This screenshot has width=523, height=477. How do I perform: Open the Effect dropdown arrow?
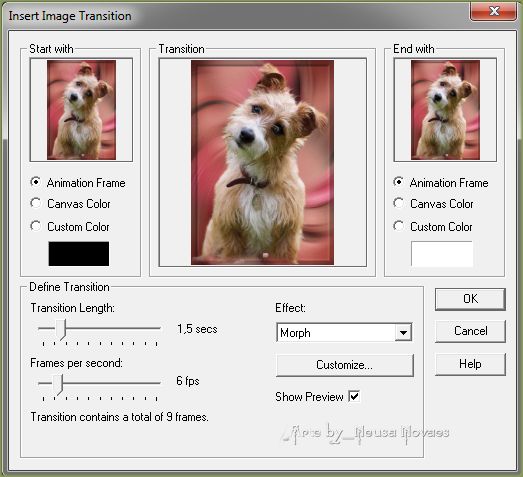point(403,333)
